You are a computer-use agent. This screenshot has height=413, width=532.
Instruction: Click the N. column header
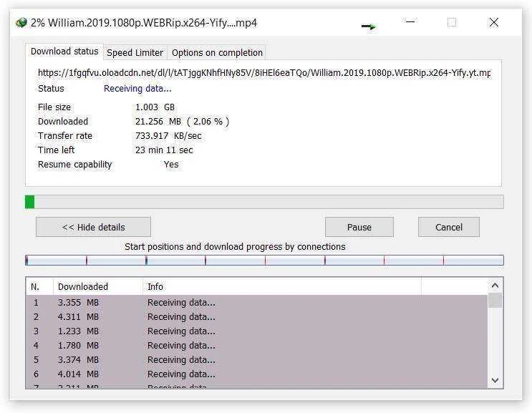pyautogui.click(x=39, y=287)
